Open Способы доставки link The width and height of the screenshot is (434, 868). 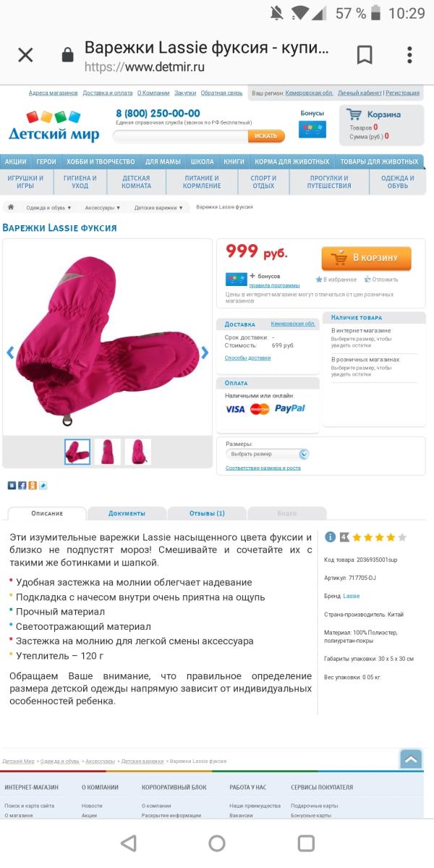tap(247, 358)
